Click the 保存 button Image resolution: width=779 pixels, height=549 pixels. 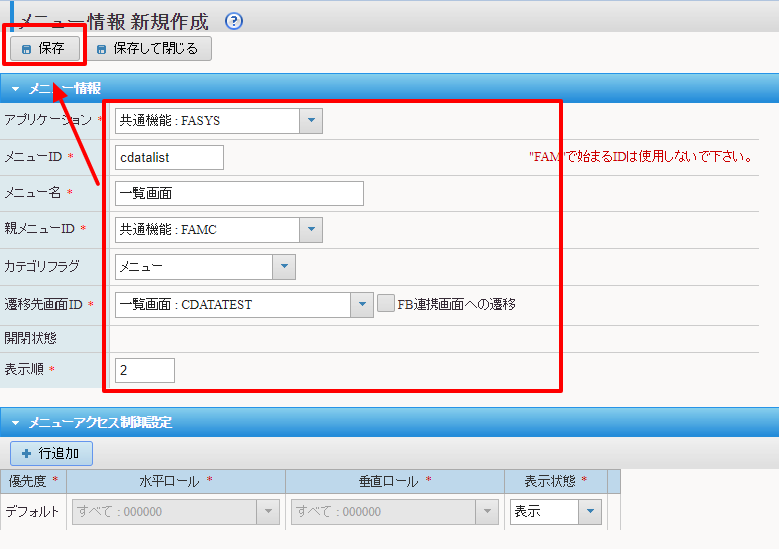point(45,48)
